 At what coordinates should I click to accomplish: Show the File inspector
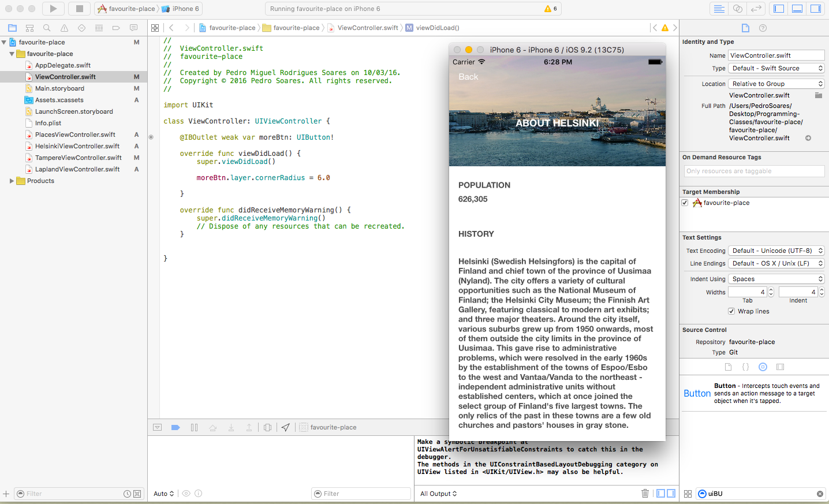[745, 28]
